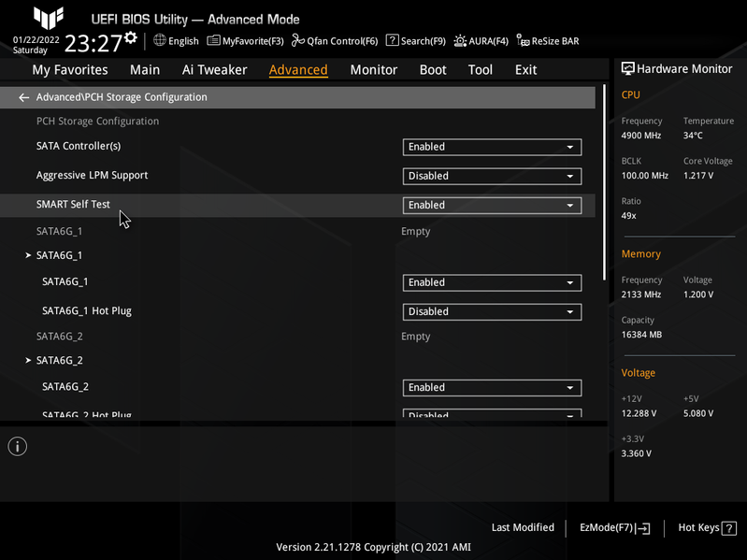Click the vertical scrollbar of settings list
747x560 pixels.
tap(605, 182)
